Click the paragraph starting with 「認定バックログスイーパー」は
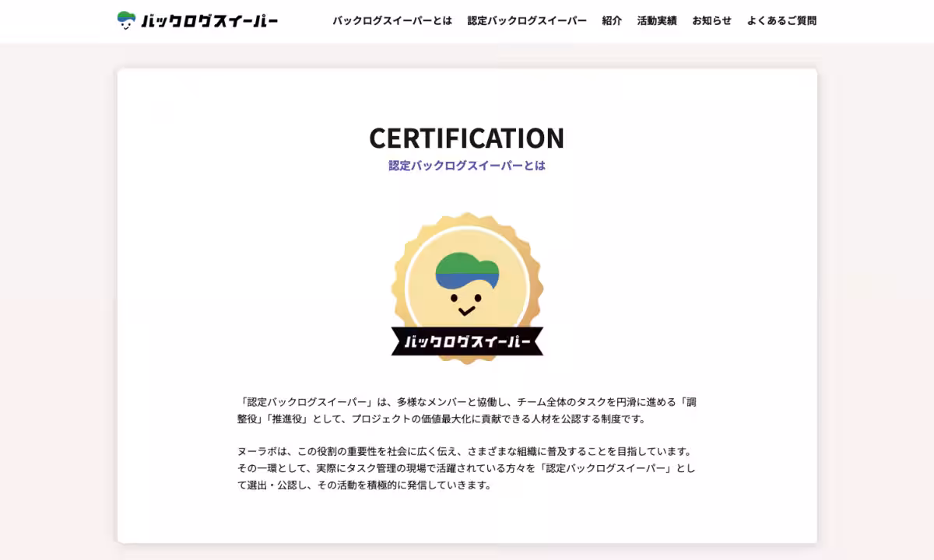The height and width of the screenshot is (560, 934). pyautogui.click(x=466, y=410)
